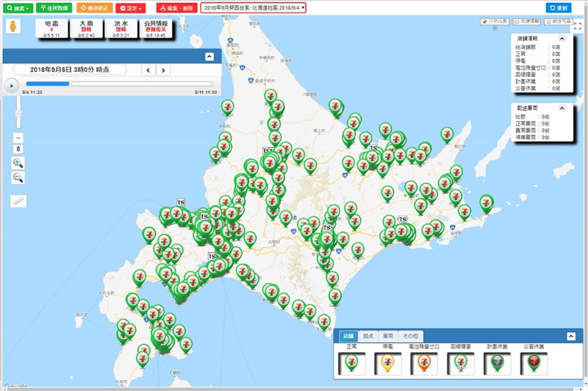This screenshot has width=588, height=391.
Task: Select the ruler measurement tool
Action: point(18,201)
